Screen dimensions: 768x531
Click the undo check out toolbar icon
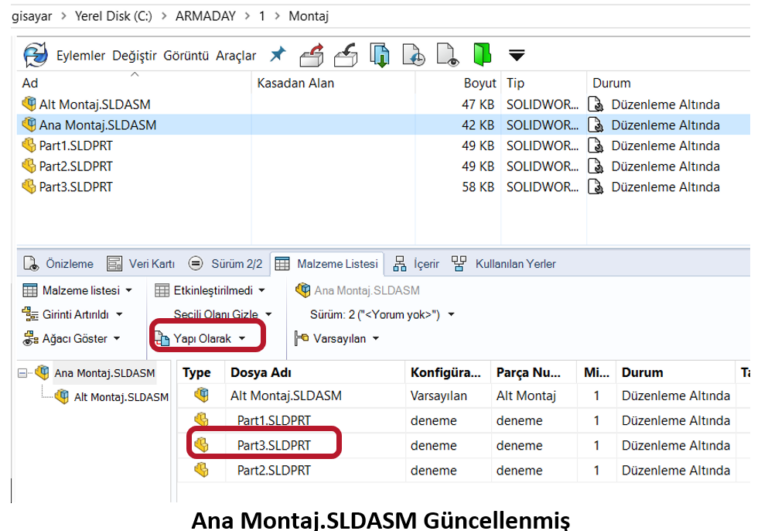click(x=346, y=55)
